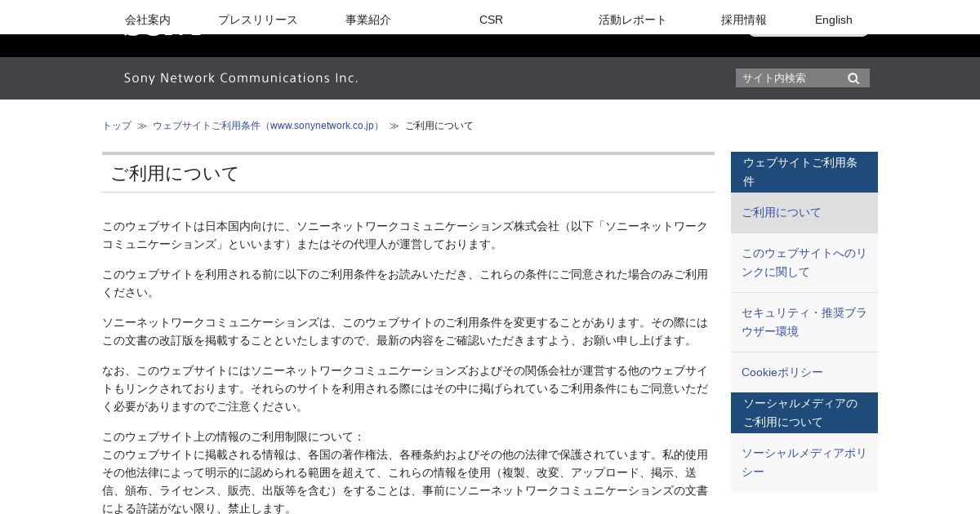This screenshot has width=980, height=514.
Task: Switch the site language to English
Action: 834,20
